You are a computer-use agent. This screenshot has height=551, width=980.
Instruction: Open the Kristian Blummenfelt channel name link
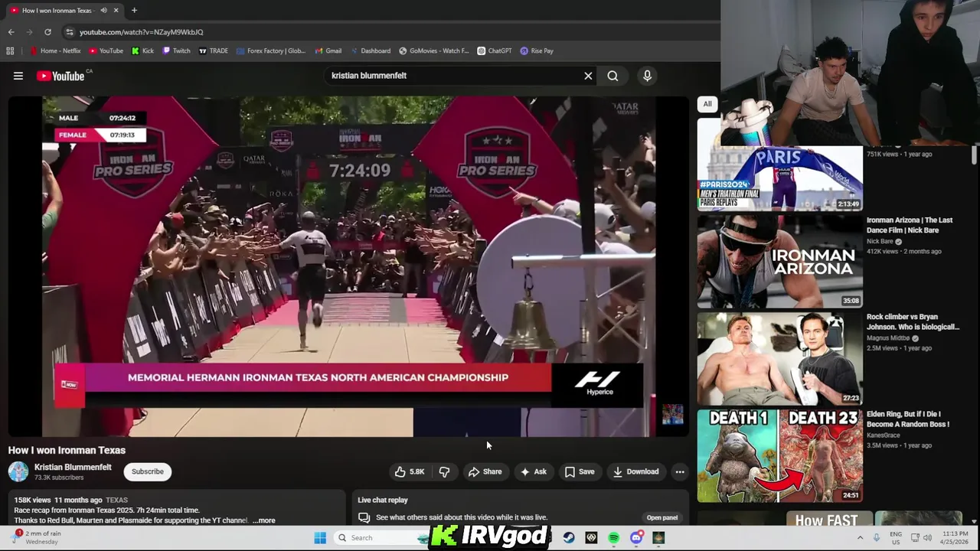pos(73,467)
